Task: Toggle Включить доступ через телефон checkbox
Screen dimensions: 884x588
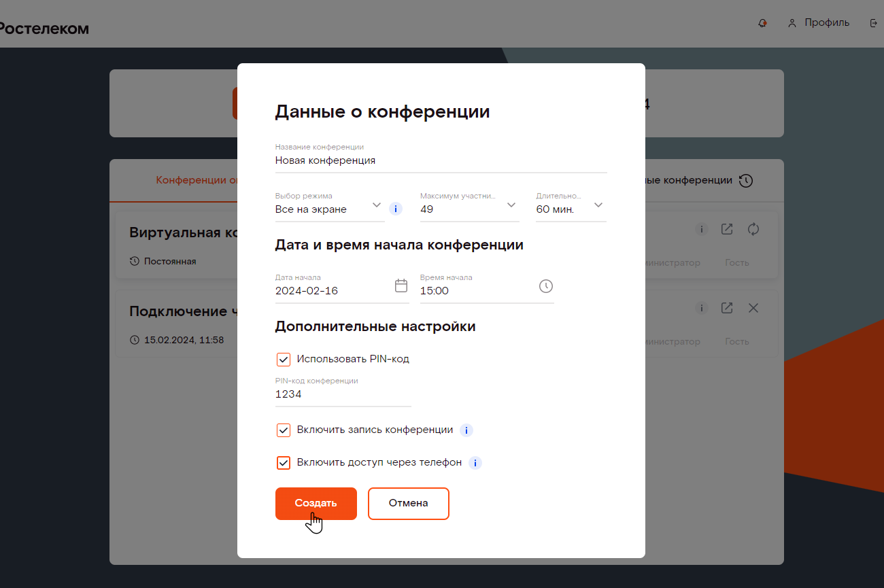Action: [x=284, y=463]
